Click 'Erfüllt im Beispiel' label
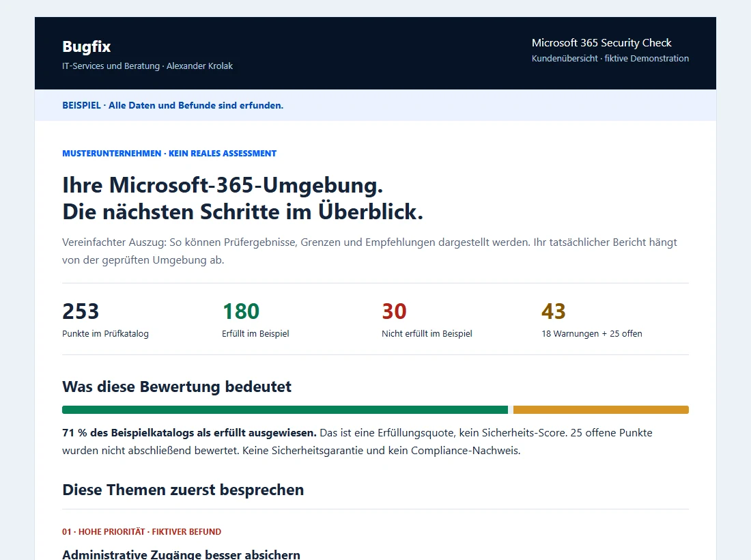This screenshot has height=560, width=751. pos(255,333)
